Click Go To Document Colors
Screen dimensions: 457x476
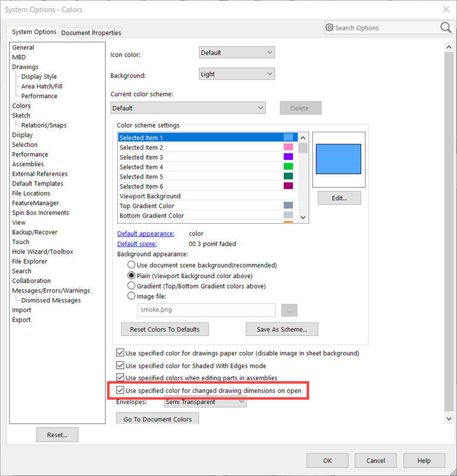158,419
